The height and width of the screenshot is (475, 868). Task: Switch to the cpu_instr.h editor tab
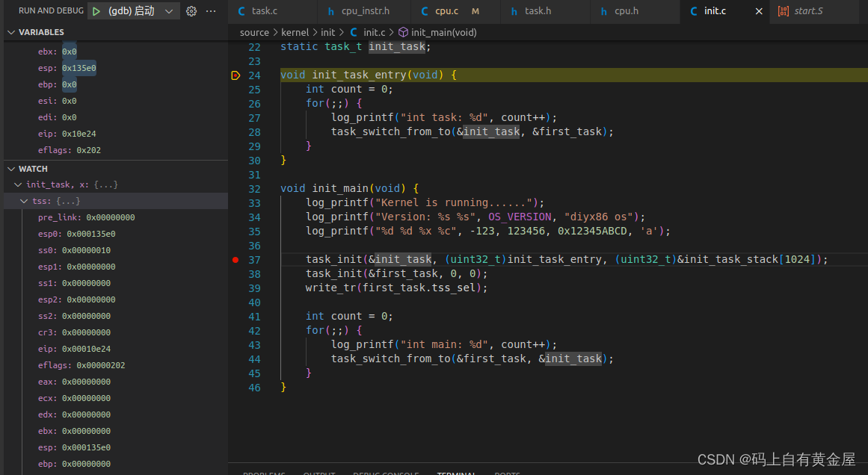click(x=364, y=11)
